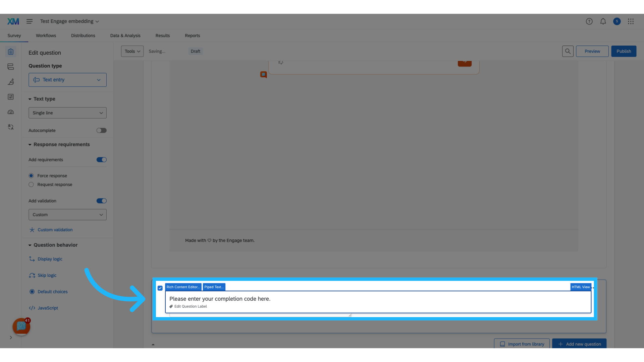644x362 pixels.
Task: Collapse the block using the bottom triangle
Action: coord(153,344)
